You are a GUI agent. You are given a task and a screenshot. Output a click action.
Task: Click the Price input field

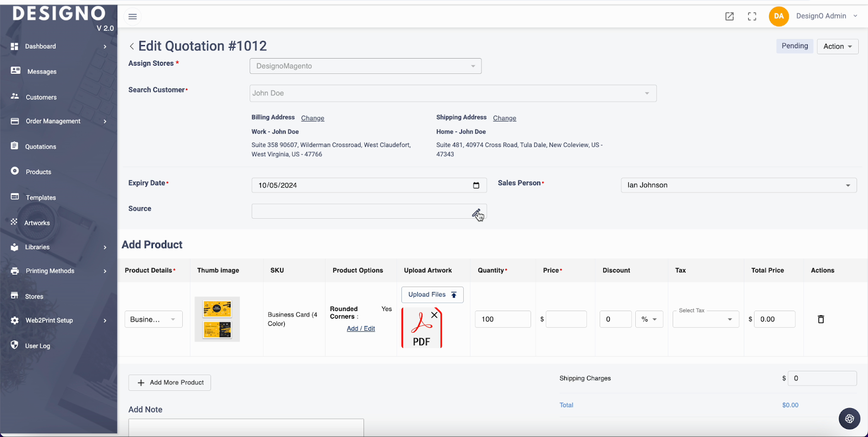click(x=566, y=319)
